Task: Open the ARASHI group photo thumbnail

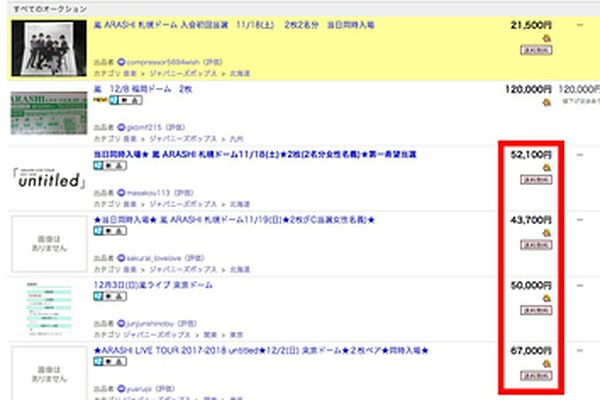Action: [49, 48]
